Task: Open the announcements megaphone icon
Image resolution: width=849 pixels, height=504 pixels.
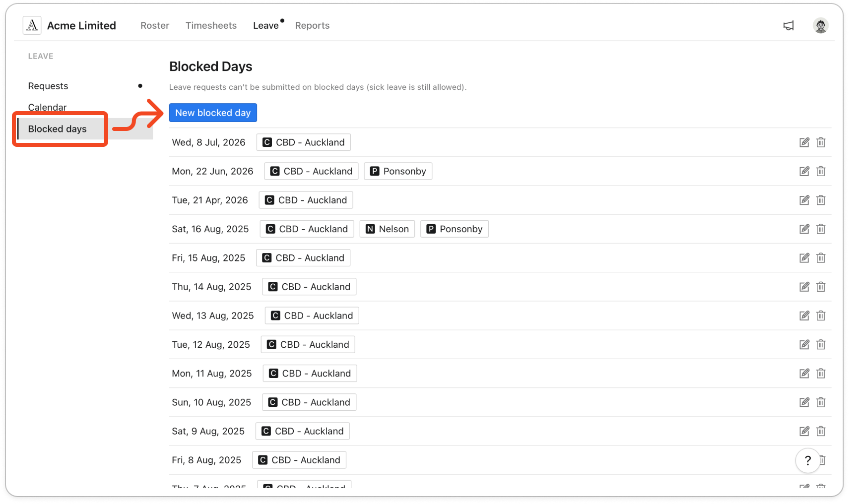Action: [x=788, y=25]
